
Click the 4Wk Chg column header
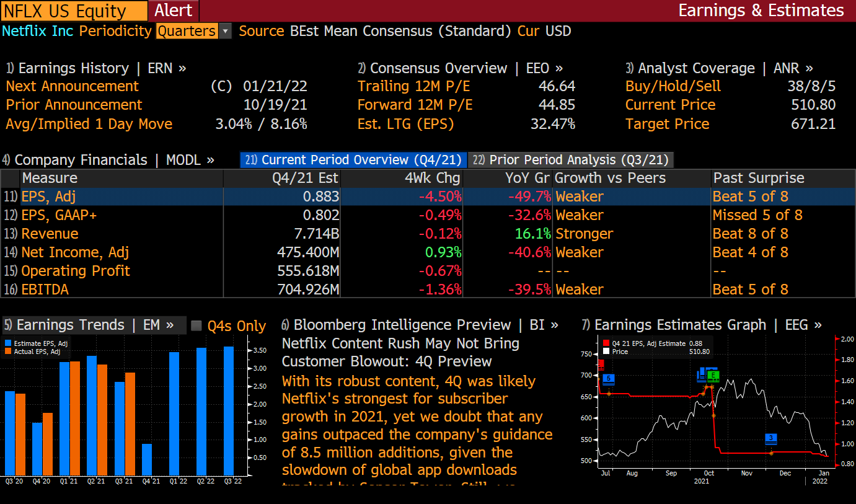coord(402,179)
